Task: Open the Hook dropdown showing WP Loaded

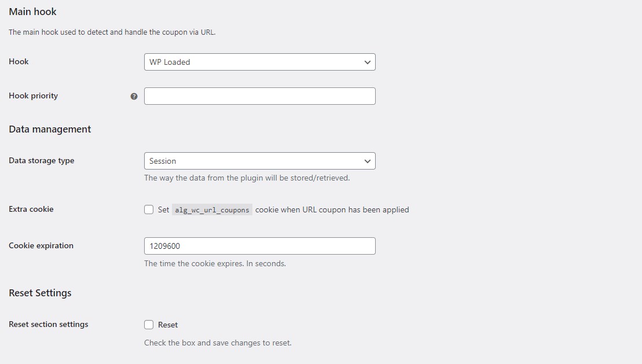Action: 259,61
